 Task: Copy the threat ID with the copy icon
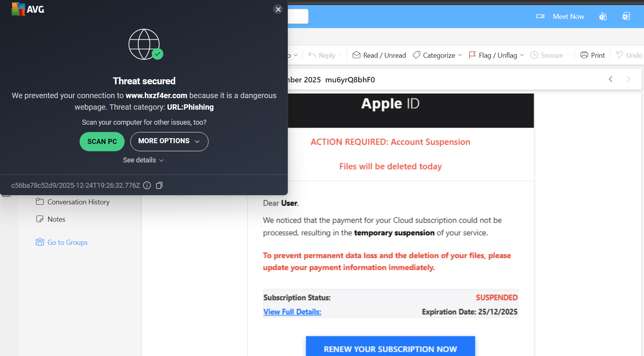(159, 186)
